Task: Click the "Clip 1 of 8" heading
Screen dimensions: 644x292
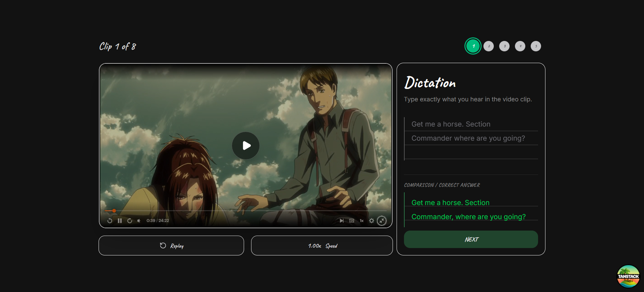Action: pos(118,46)
